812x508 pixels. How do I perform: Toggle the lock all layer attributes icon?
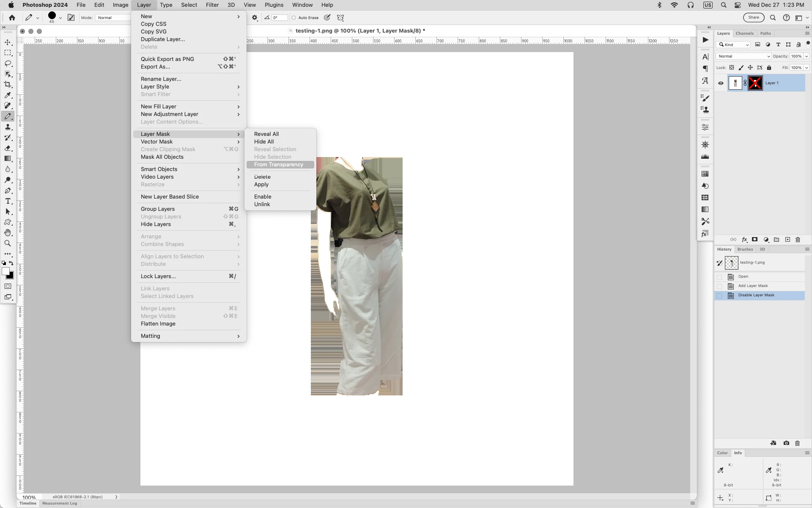pyautogui.click(x=769, y=68)
